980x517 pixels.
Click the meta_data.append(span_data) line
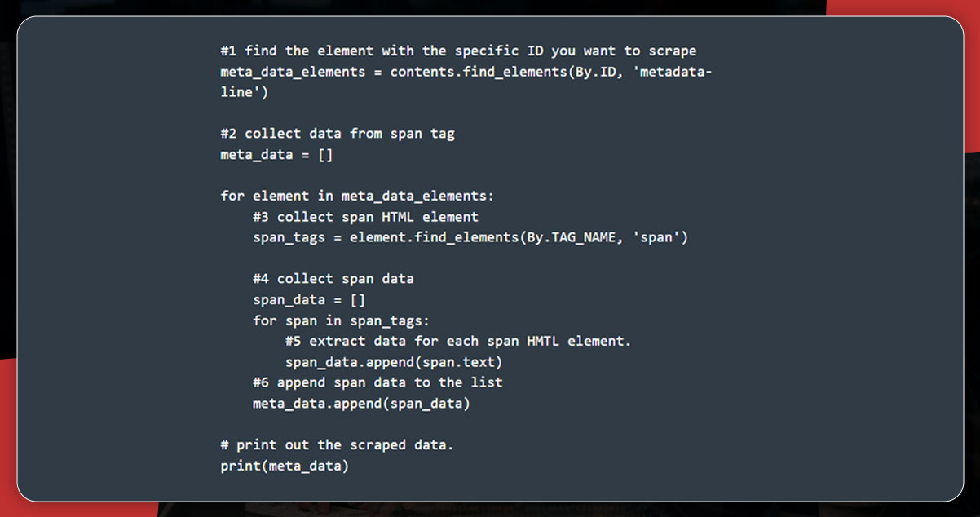click(x=361, y=403)
